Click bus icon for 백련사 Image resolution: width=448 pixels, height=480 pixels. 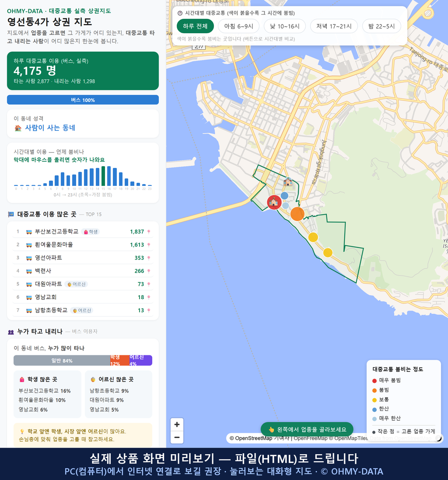pyautogui.click(x=29, y=271)
